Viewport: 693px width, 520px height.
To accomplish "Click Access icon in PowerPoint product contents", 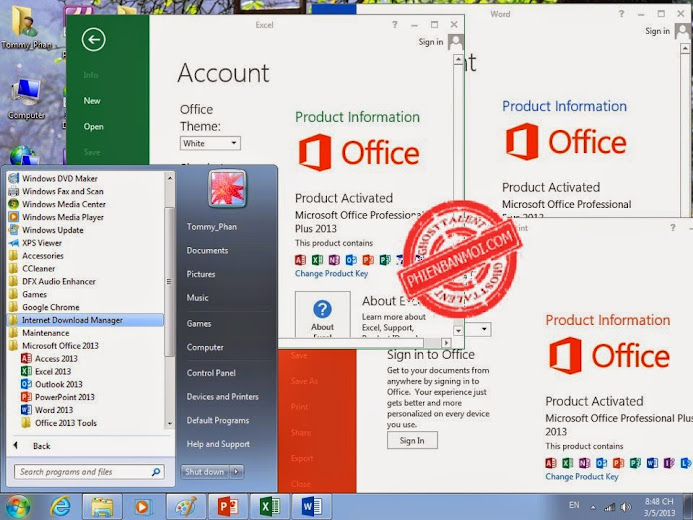I will 551,463.
